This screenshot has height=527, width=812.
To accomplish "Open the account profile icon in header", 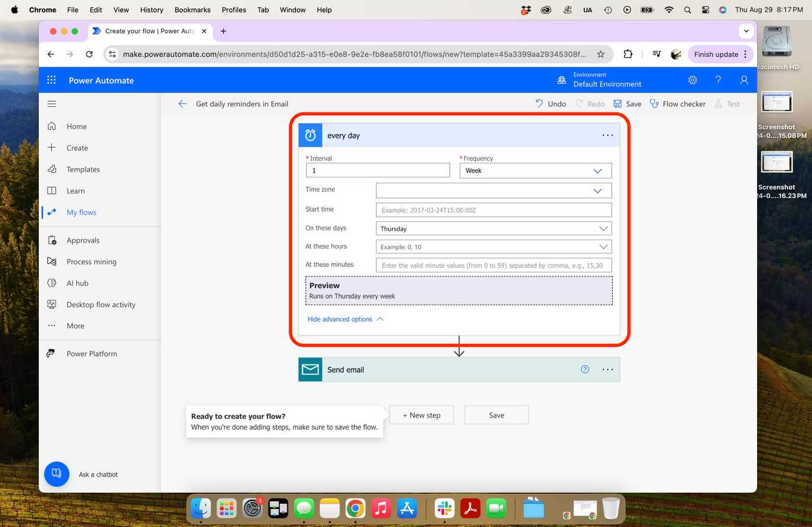I will (744, 80).
